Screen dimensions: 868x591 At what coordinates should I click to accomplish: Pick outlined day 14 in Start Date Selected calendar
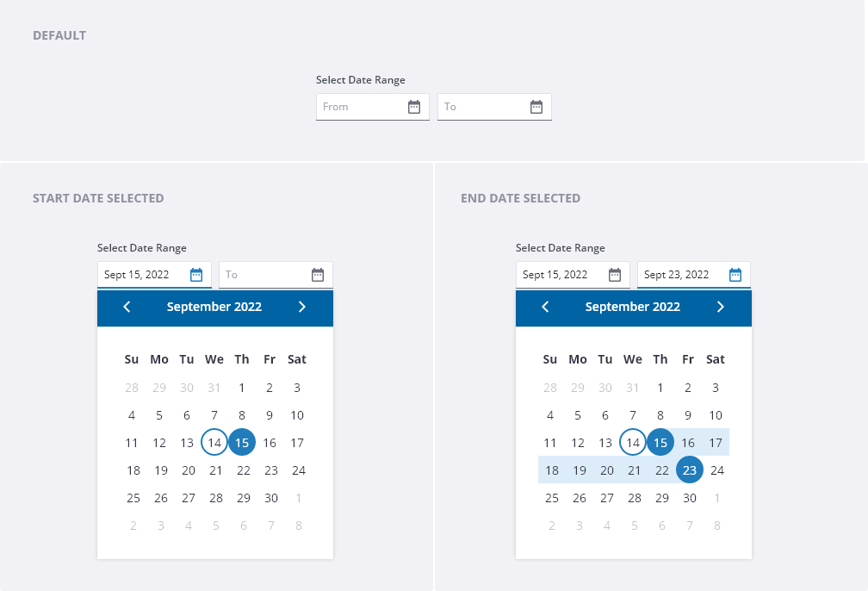coord(214,443)
